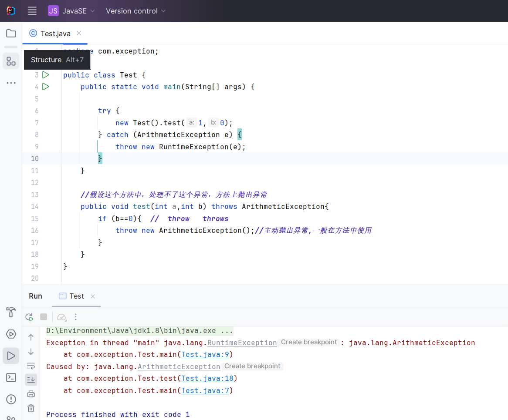Open the Services tool window
This screenshot has height=420, width=508.
[11, 334]
